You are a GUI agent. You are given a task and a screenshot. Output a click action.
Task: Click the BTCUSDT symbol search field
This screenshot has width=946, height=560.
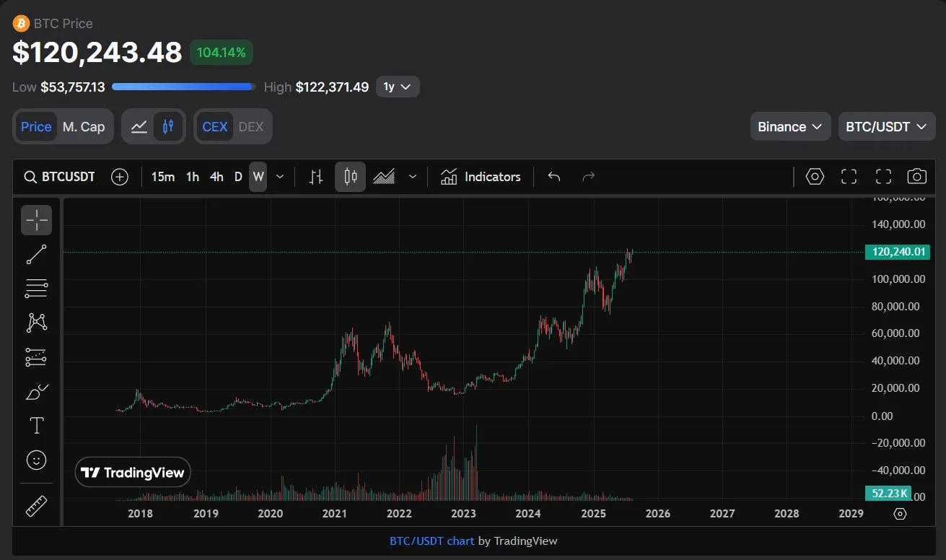(x=60, y=177)
